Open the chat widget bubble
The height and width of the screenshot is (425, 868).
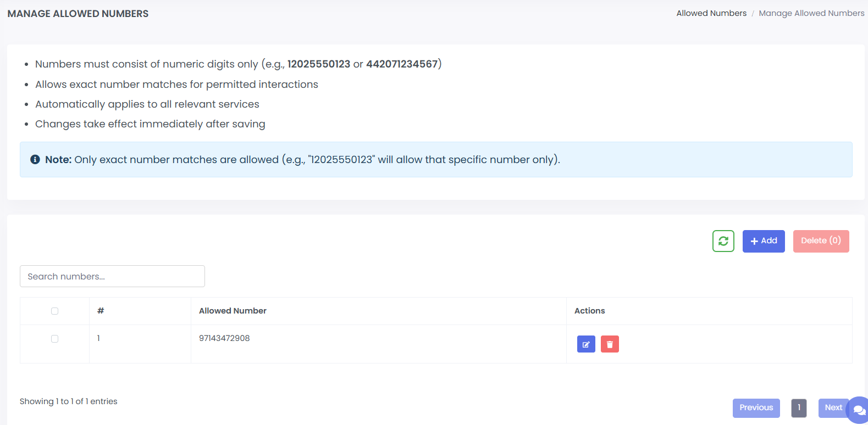[x=858, y=410]
